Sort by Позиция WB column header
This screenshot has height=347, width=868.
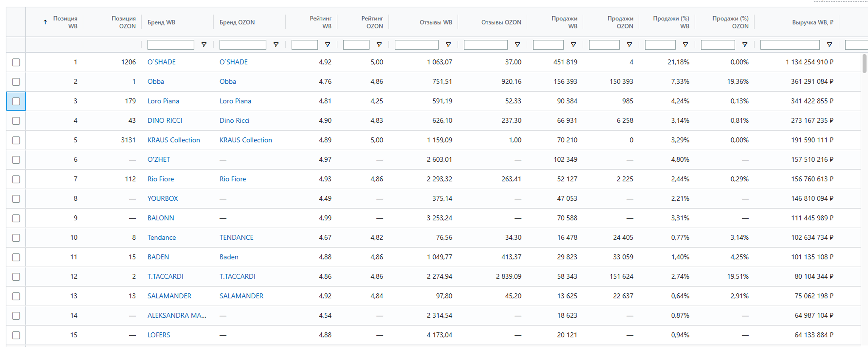click(x=65, y=22)
